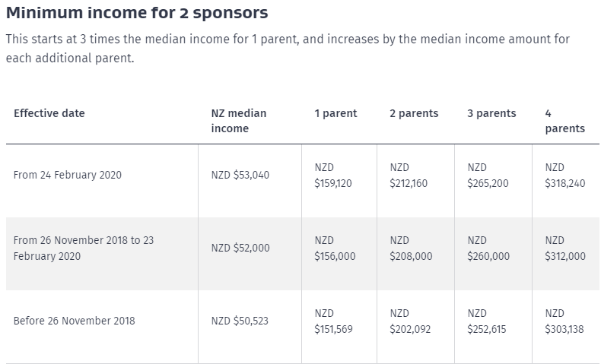Viewport: 601px width, 364px height.
Task: Click the "NZ median income" column header
Action: coord(238,121)
